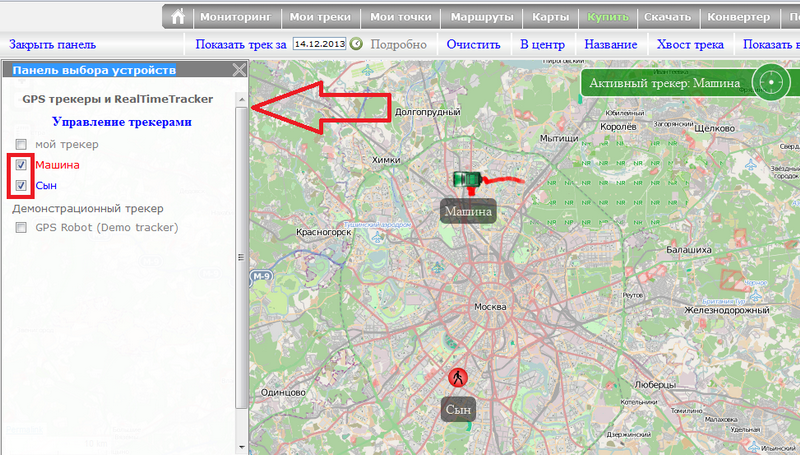
Task: Switch to the 'Карты' tab
Action: [x=550, y=17]
